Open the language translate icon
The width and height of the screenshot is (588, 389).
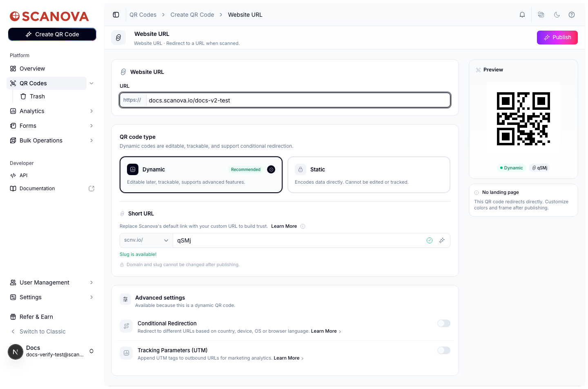541,15
